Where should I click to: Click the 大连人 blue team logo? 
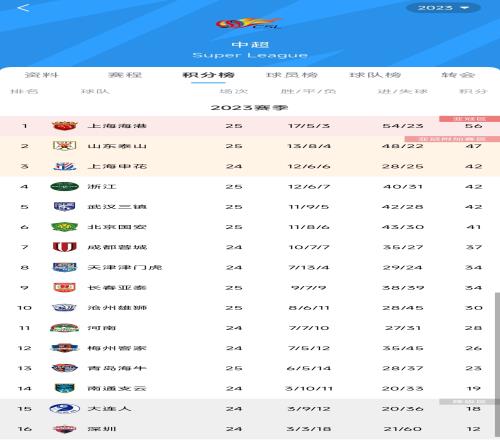click(65, 408)
